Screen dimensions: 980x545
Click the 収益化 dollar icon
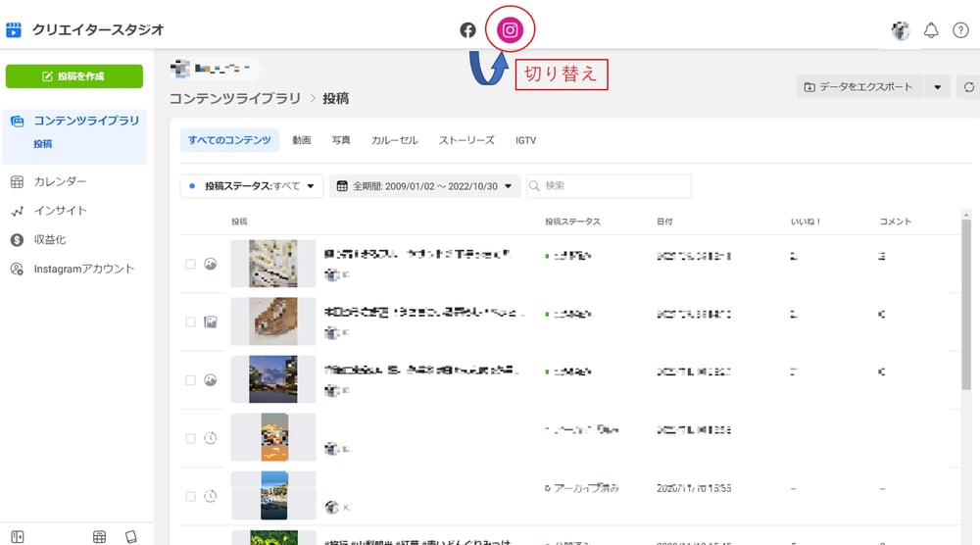pos(17,240)
